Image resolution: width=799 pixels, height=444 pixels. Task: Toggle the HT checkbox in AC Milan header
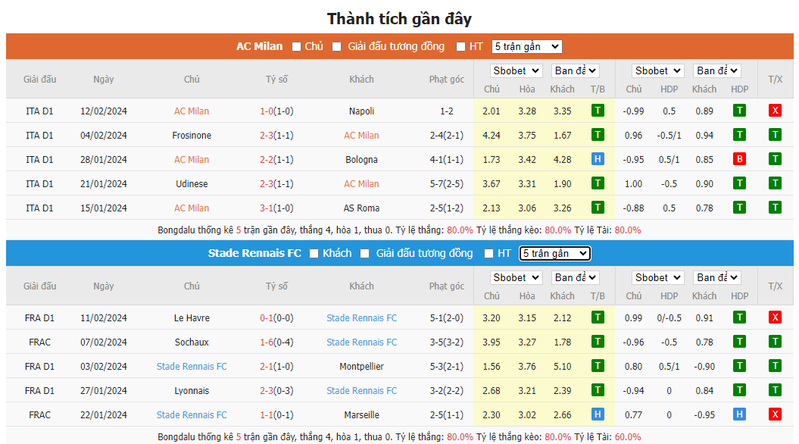tap(461, 46)
